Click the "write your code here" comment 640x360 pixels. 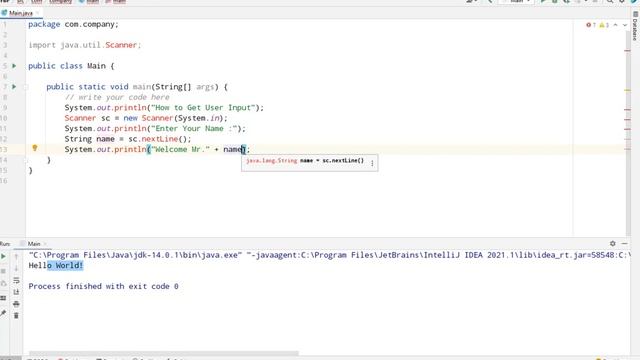click(117, 97)
